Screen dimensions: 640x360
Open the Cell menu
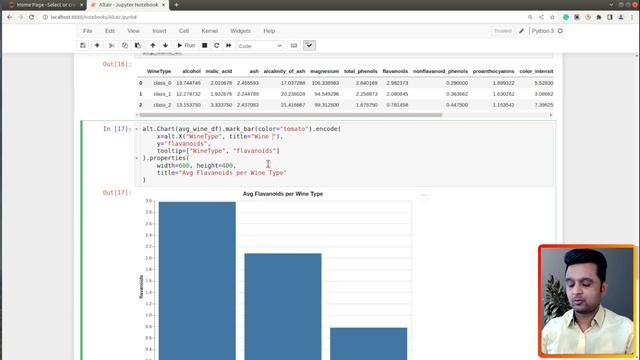pyautogui.click(x=184, y=31)
